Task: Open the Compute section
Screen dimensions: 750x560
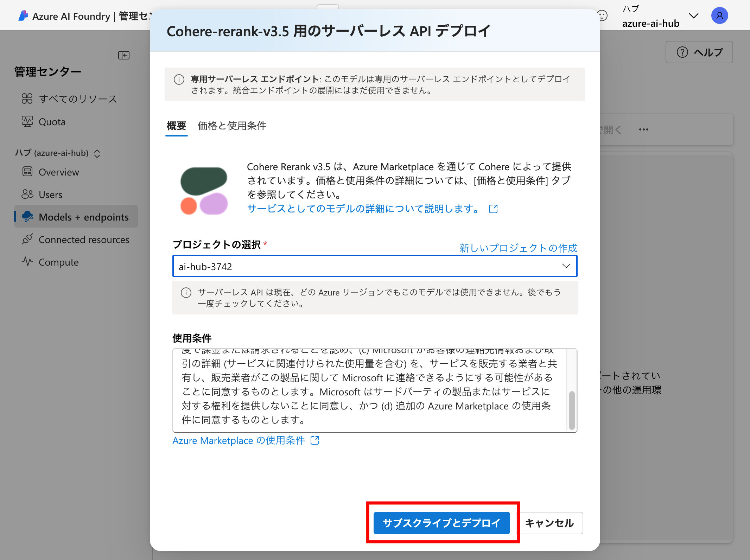Action: click(x=58, y=262)
